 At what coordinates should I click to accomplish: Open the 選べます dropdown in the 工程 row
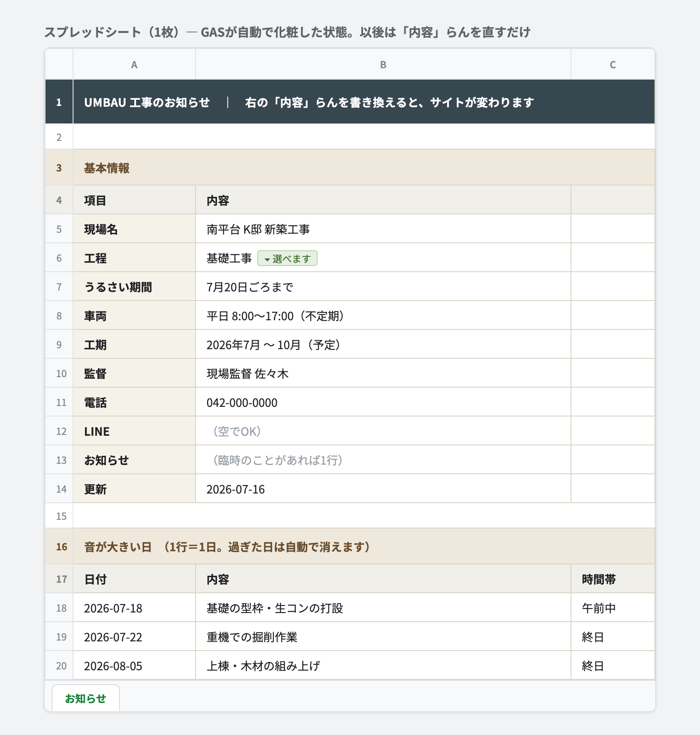(287, 259)
